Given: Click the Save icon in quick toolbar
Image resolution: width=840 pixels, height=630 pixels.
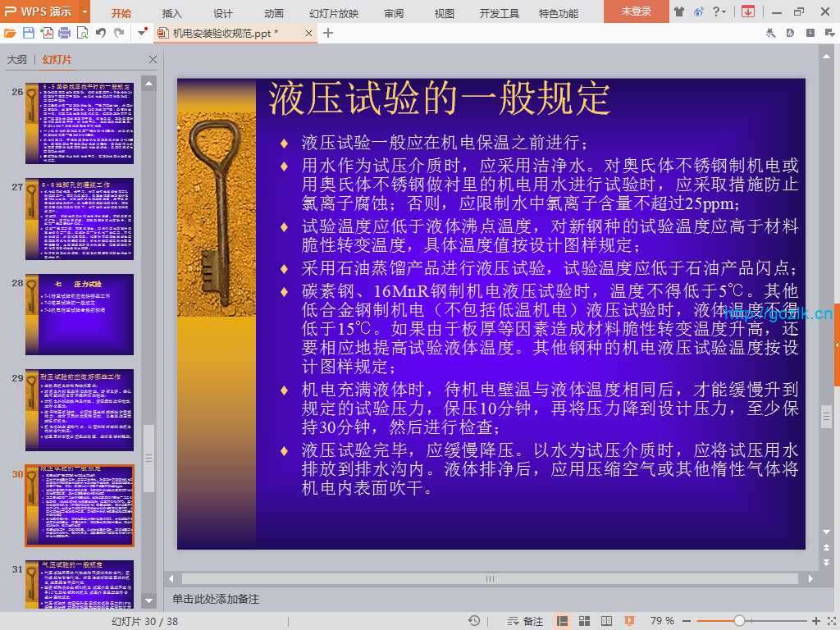Looking at the screenshot, I should pyautogui.click(x=29, y=33).
